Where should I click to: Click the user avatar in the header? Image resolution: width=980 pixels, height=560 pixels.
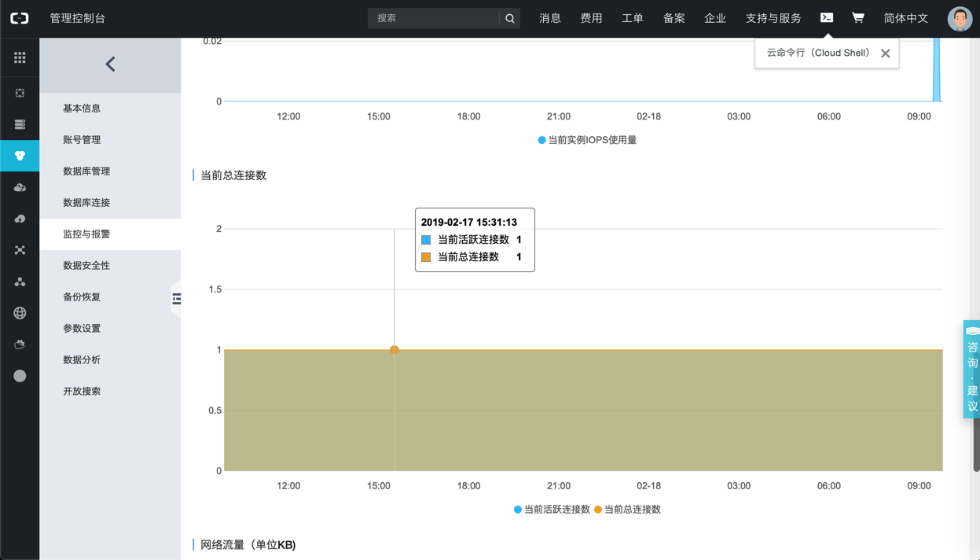[960, 18]
